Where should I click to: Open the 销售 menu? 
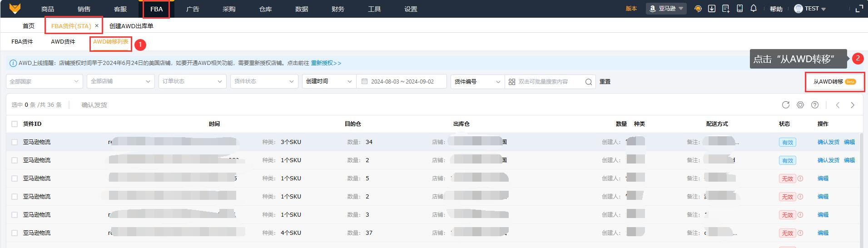pyautogui.click(x=84, y=9)
